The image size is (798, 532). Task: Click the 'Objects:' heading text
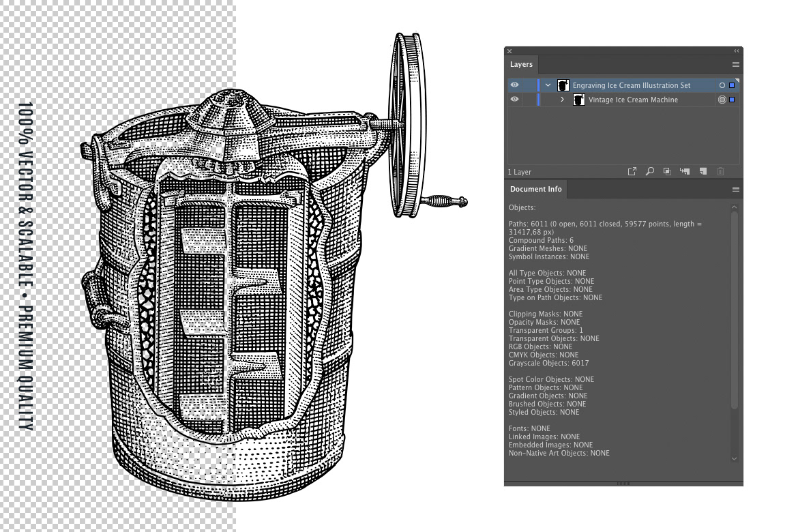coord(522,208)
